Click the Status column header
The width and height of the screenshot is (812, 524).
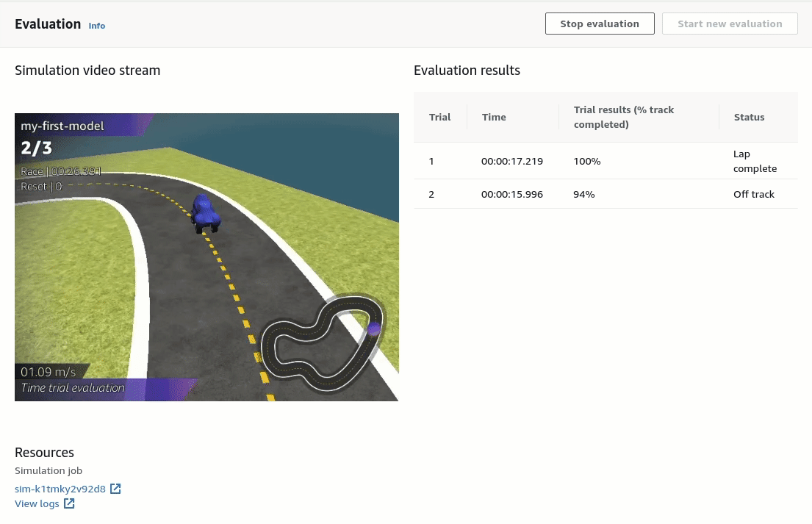pyautogui.click(x=749, y=117)
